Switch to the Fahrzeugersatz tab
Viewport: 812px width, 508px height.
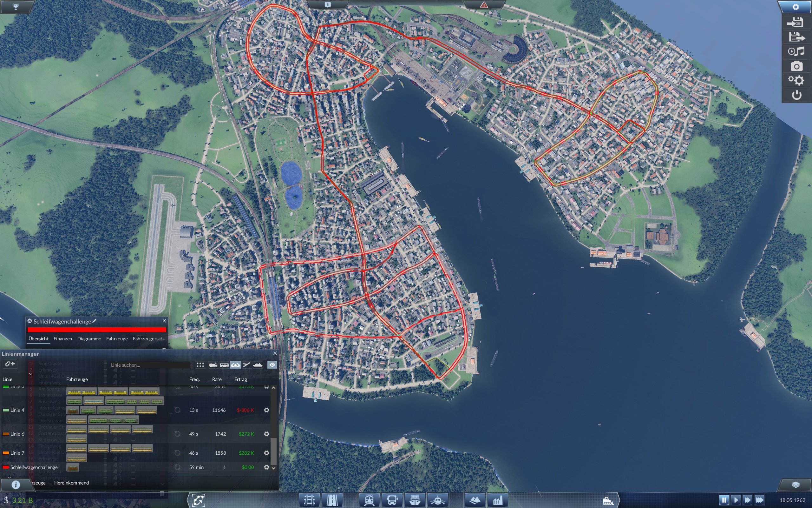[x=149, y=339]
